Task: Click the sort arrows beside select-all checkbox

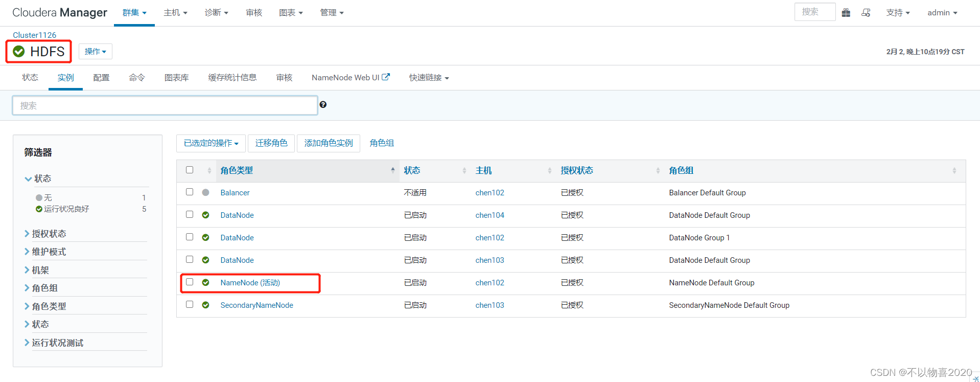Action: [209, 171]
